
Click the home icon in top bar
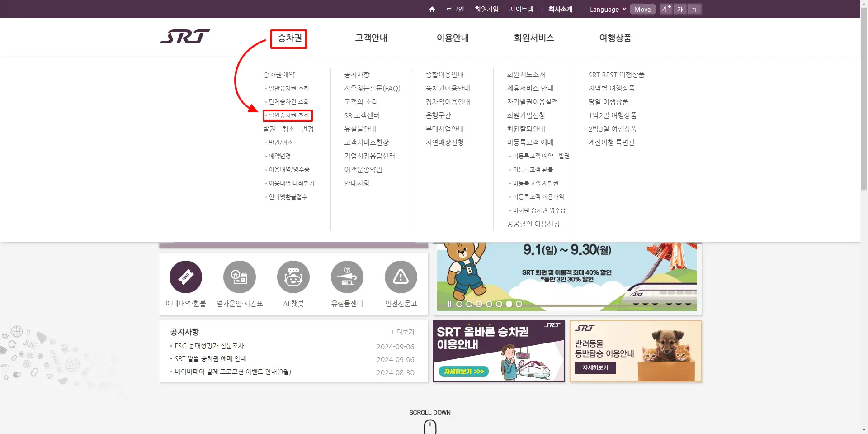[432, 10]
